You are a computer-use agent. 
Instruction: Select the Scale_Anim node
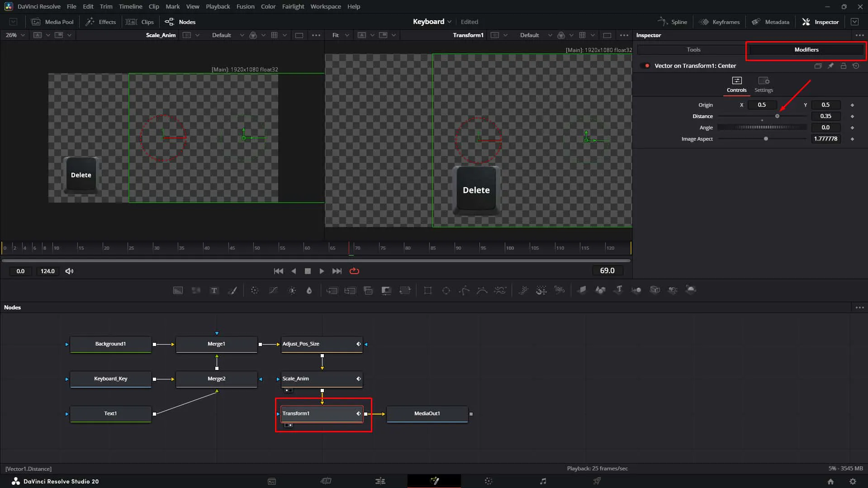(322, 379)
